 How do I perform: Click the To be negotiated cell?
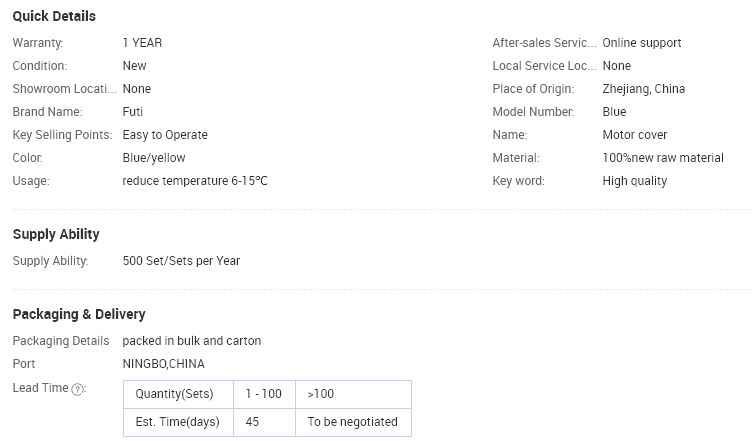coord(353,422)
